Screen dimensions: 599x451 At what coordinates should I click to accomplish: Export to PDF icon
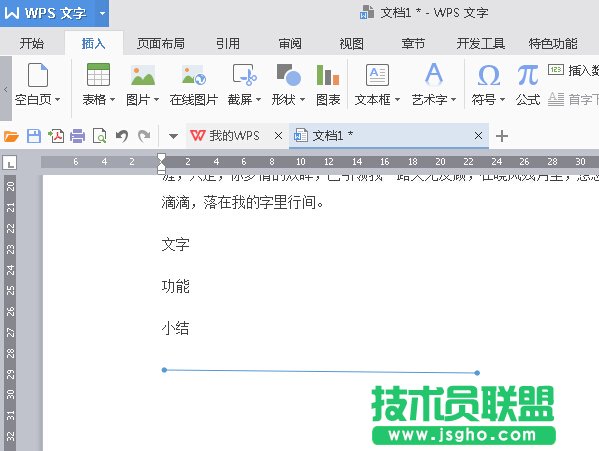[x=56, y=136]
